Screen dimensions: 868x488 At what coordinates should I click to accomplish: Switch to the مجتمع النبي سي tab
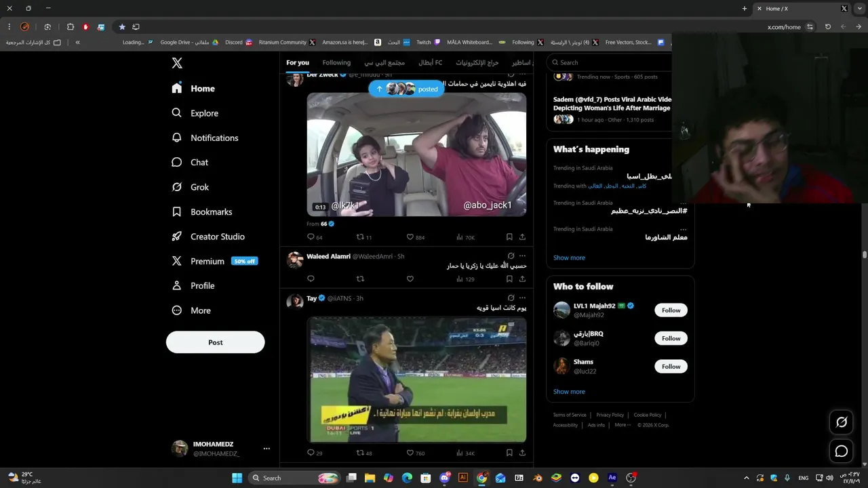[x=384, y=62]
